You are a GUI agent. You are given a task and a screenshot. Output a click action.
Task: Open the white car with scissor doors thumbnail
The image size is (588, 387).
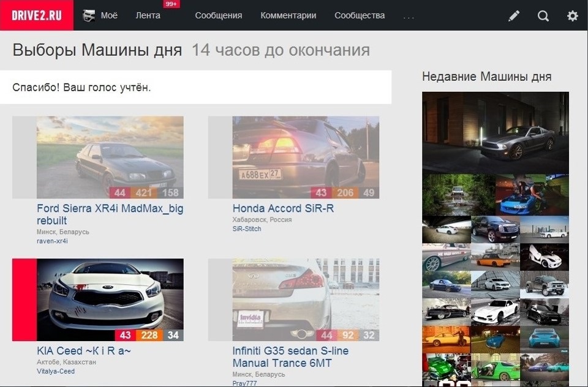(545, 257)
